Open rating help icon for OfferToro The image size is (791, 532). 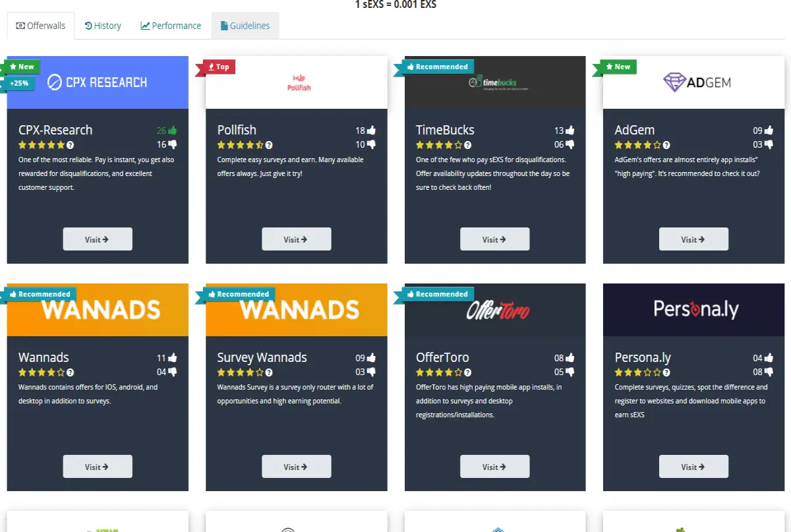468,372
